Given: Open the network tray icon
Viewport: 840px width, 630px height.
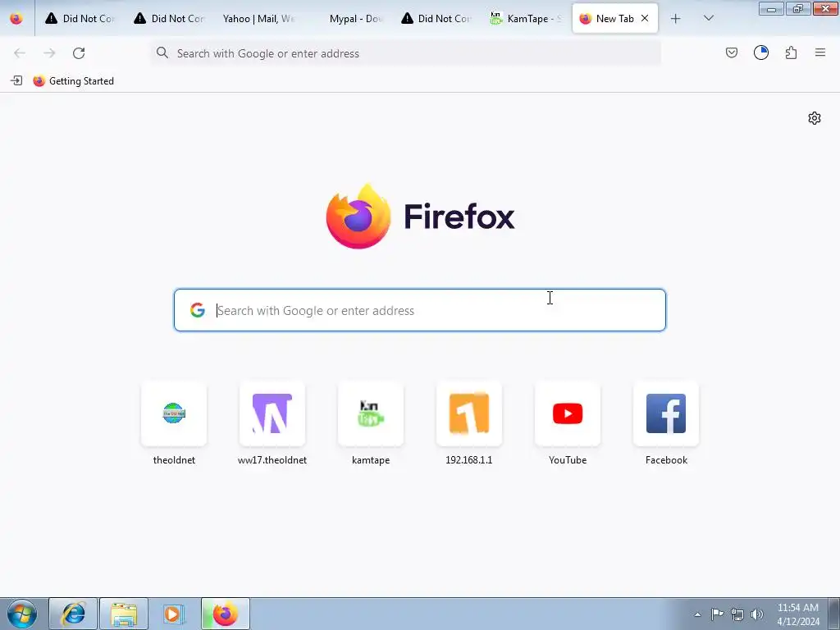Looking at the screenshot, I should 737,614.
